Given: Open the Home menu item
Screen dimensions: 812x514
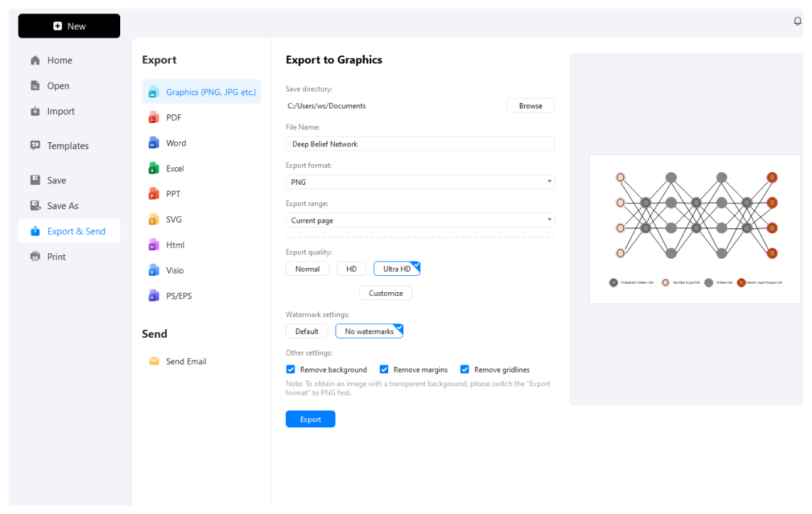Looking at the screenshot, I should point(69,60).
